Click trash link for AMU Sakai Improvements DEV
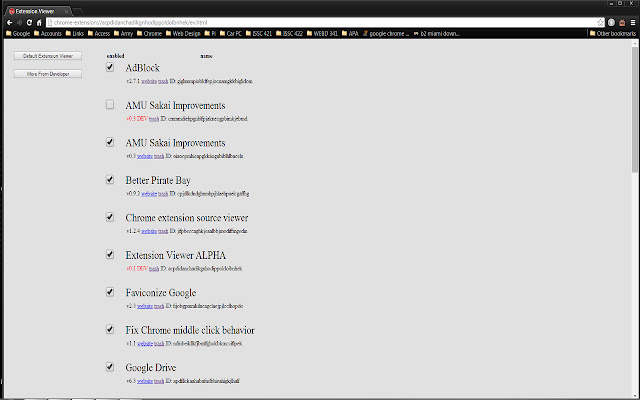 154,119
